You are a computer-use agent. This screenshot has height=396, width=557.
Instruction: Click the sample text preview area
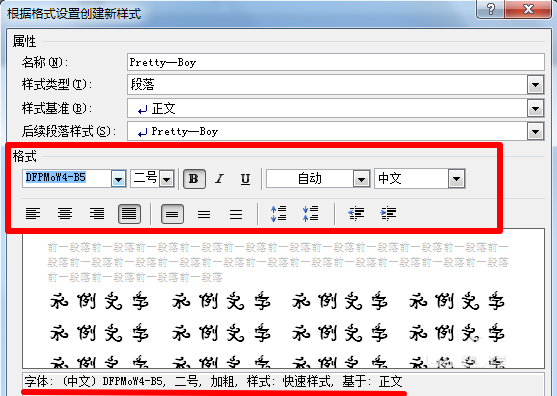pos(283,298)
